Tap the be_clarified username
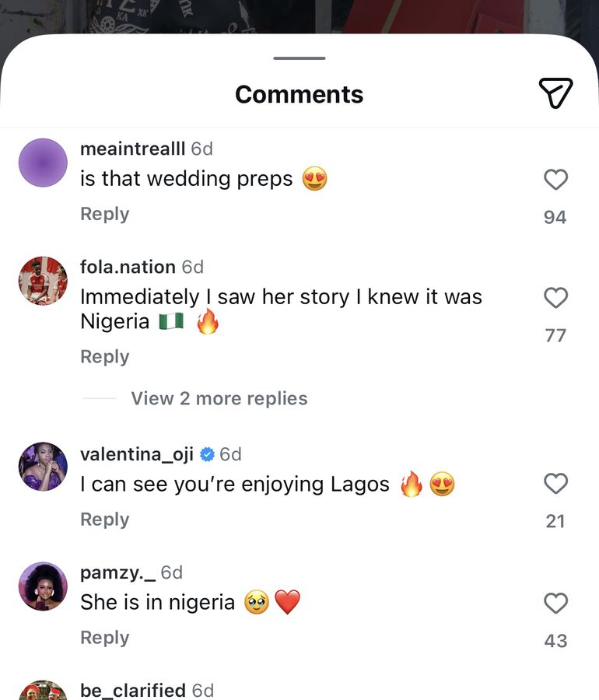599x700 pixels. point(133,691)
